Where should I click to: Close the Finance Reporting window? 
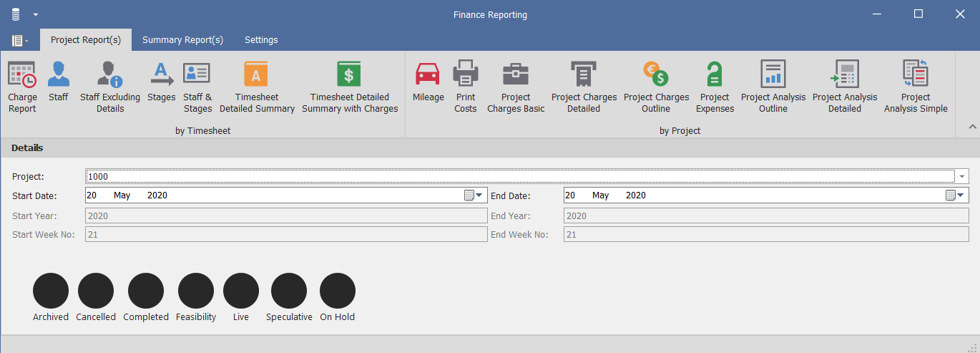coord(960,14)
